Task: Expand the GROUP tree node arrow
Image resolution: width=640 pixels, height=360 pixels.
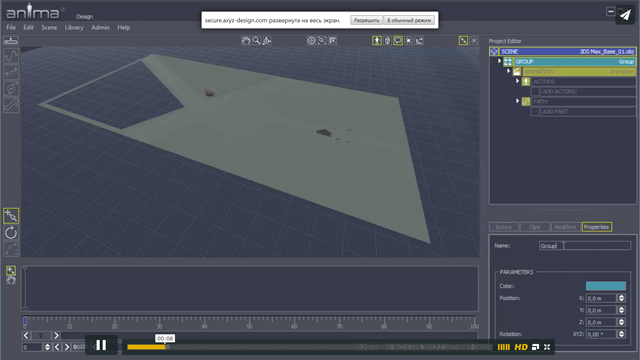Action: point(500,61)
